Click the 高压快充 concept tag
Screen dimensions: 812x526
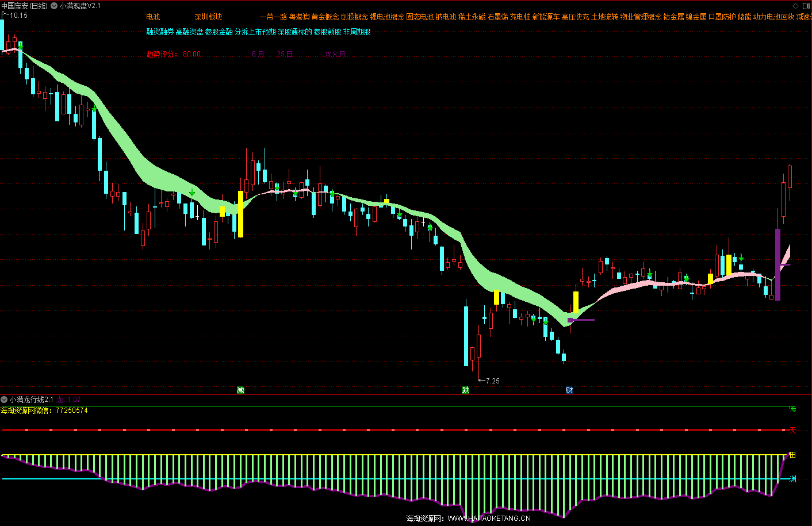tap(575, 17)
